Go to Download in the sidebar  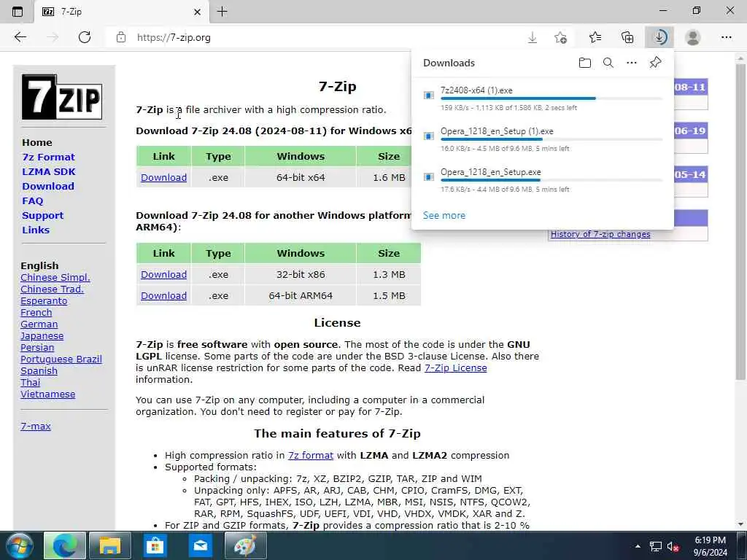(47, 186)
